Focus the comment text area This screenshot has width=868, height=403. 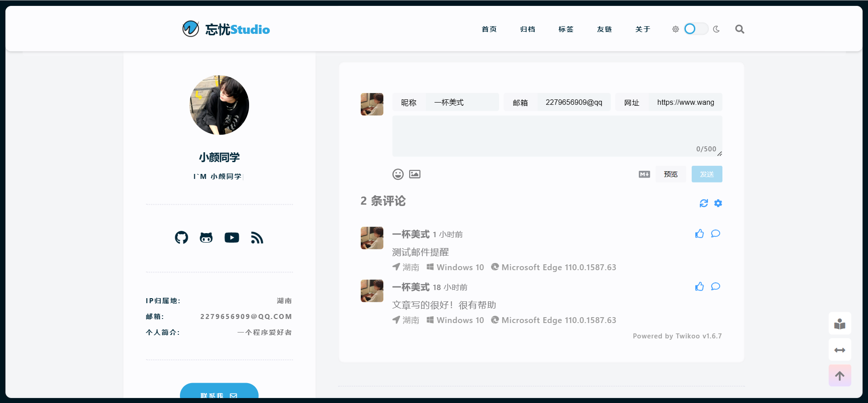coord(557,136)
